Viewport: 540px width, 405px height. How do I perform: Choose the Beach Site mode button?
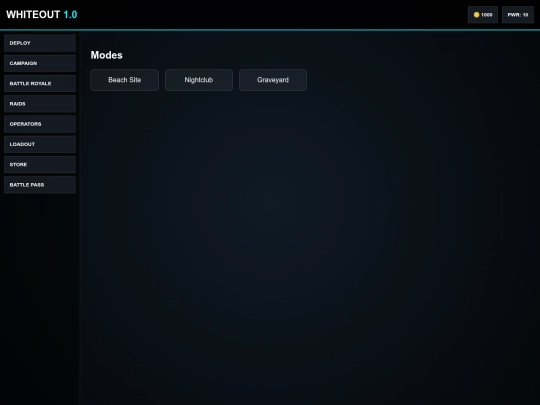coord(125,80)
